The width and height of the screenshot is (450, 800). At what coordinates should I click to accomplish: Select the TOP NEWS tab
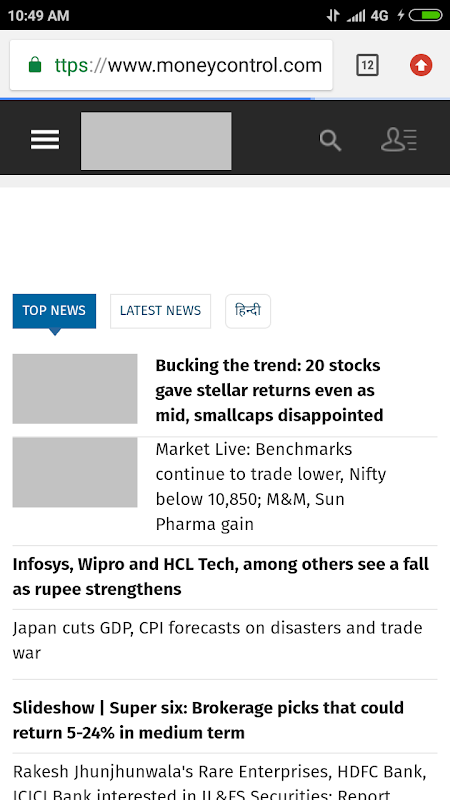(54, 311)
